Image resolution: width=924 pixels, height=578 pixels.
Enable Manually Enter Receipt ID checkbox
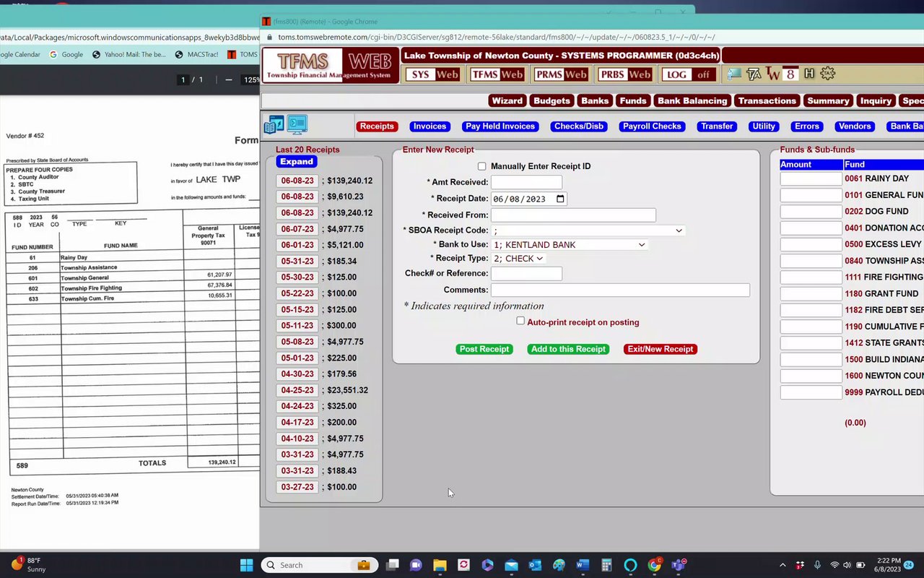coord(481,166)
